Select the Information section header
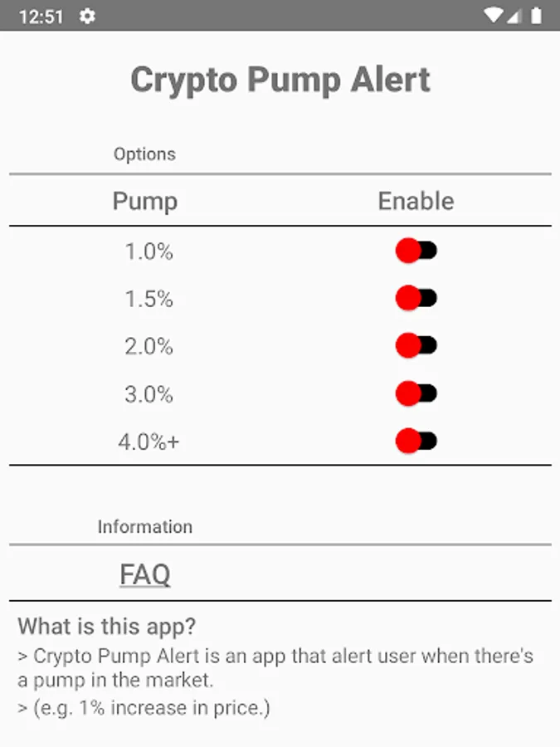Screen dimensions: 560x747 [144, 527]
